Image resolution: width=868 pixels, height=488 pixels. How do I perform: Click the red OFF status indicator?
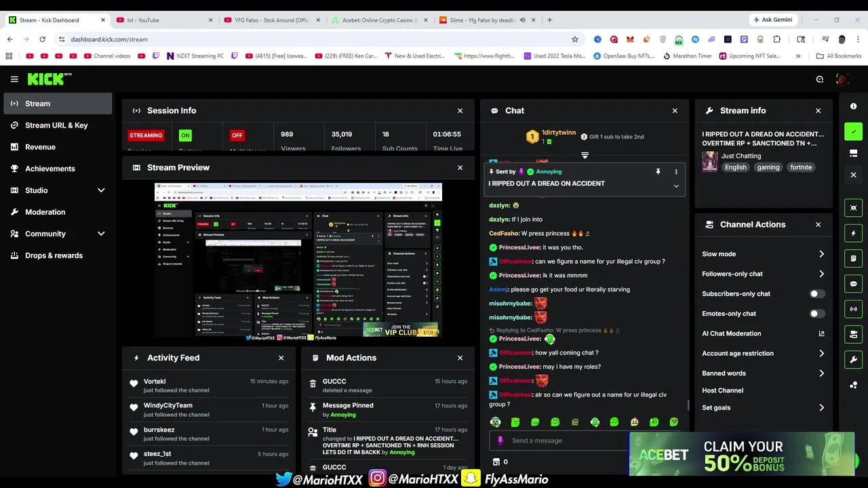click(237, 136)
